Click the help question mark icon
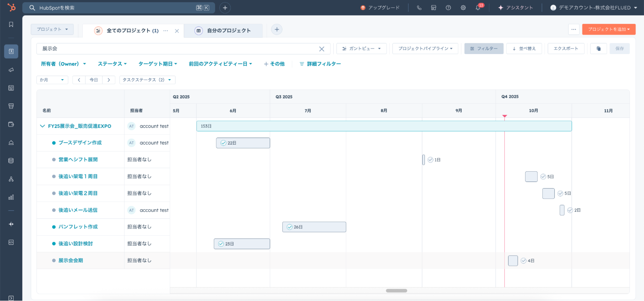Image resolution: width=644 pixels, height=301 pixels. point(448,8)
